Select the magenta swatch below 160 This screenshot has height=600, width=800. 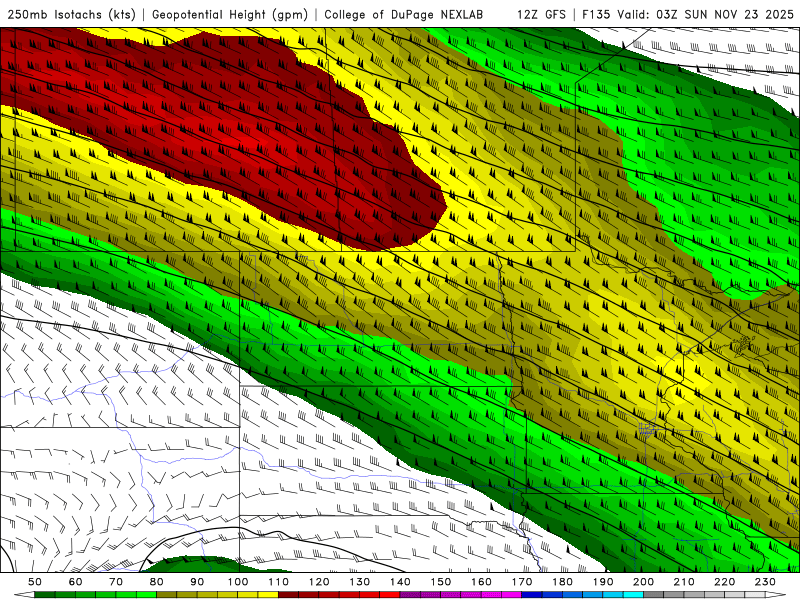pyautogui.click(x=492, y=595)
